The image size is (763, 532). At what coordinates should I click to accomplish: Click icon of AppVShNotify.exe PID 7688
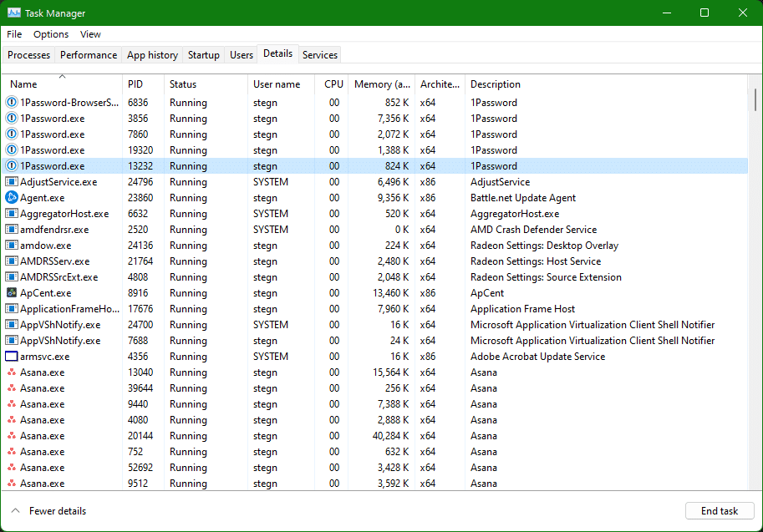11,341
